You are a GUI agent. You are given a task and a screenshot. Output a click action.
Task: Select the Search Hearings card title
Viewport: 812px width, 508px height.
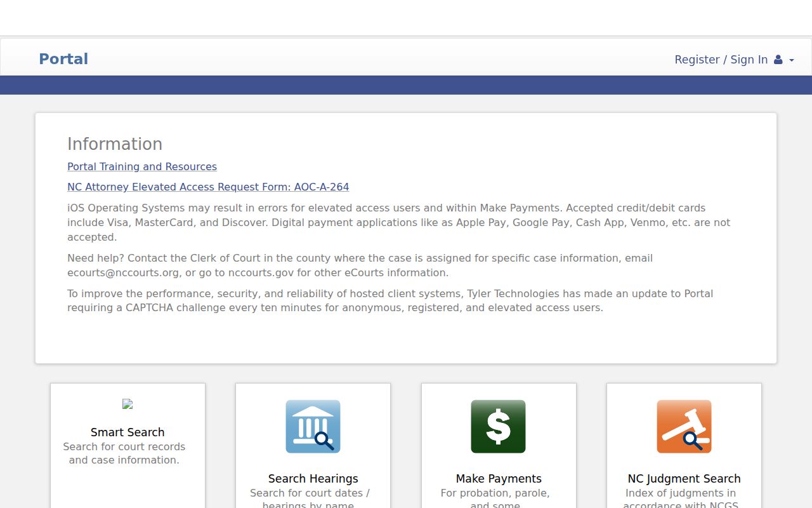(x=313, y=478)
